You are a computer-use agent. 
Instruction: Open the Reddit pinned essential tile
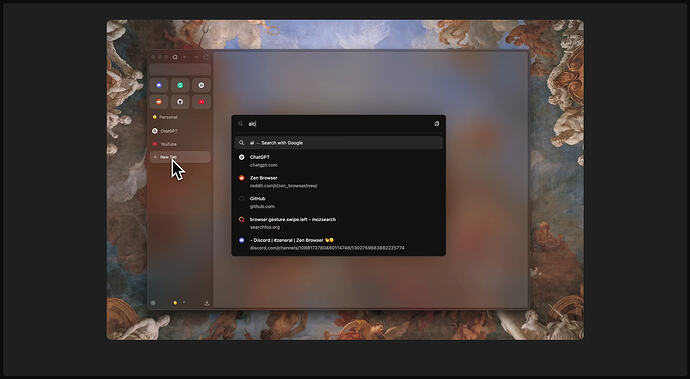(159, 102)
